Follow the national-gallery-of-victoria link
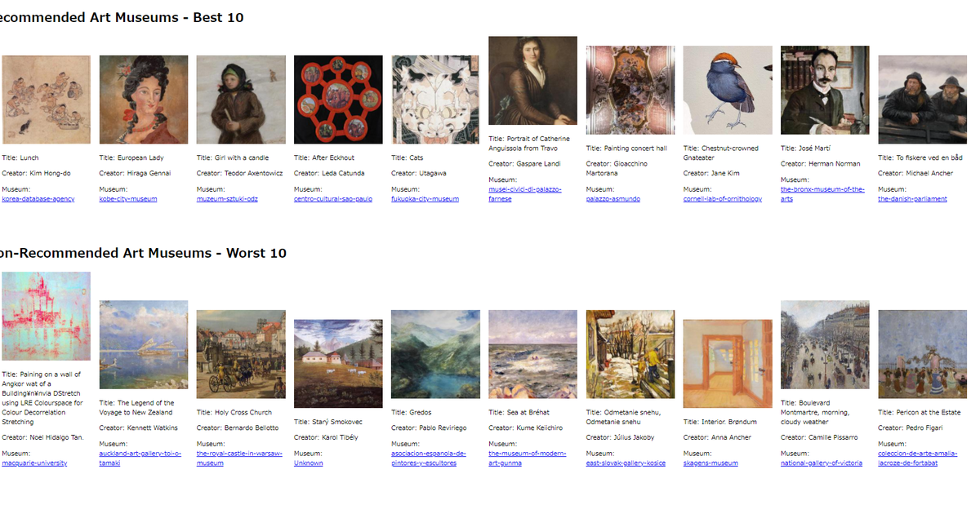The image size is (980, 514). 821,463
